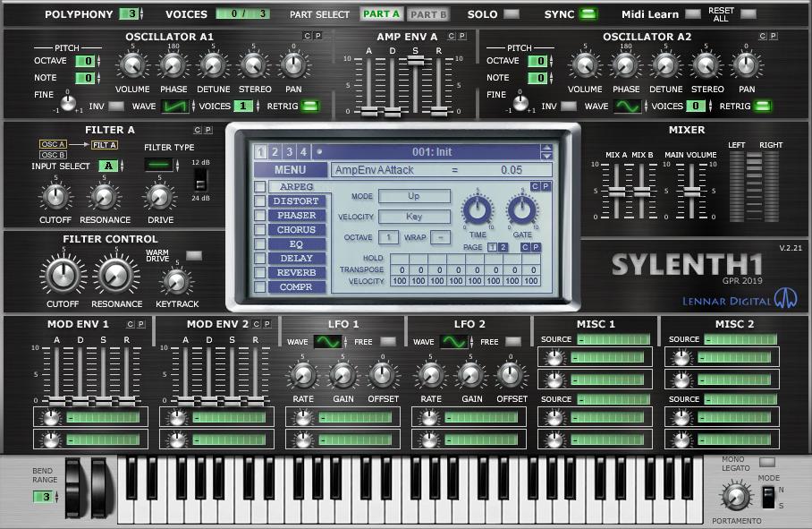
Task: Open the Oscillator A1 waveform selector
Action: tap(175, 107)
